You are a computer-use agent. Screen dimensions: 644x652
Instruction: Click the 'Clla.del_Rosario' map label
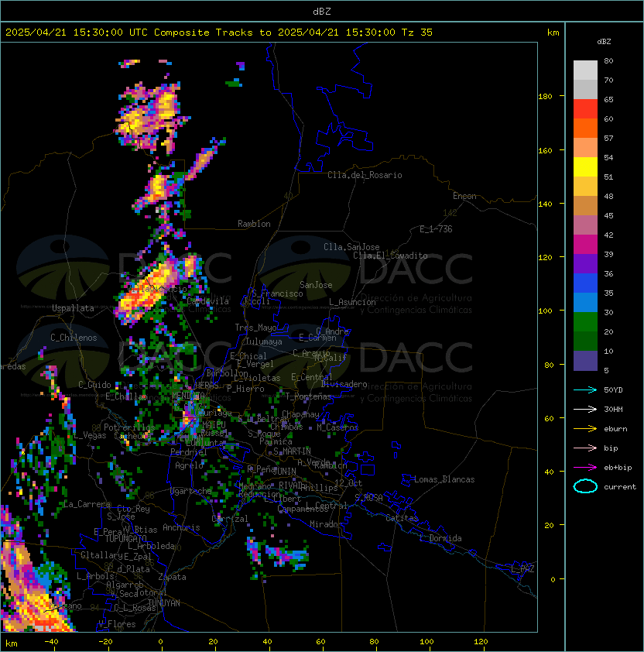coord(365,175)
